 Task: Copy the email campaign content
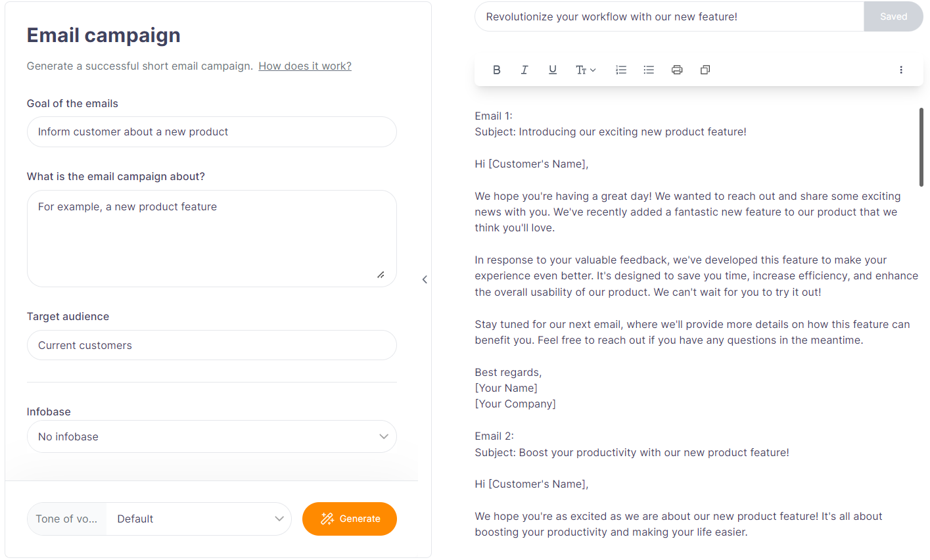705,70
